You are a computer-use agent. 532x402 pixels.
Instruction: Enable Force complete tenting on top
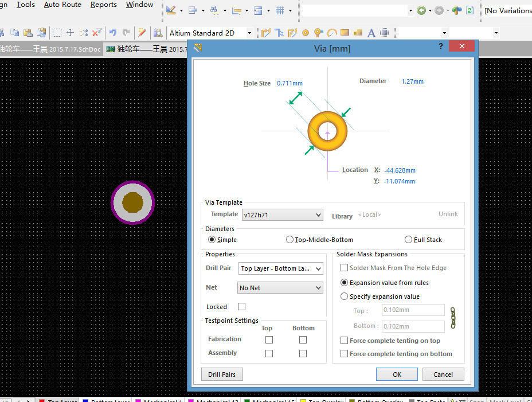click(344, 340)
